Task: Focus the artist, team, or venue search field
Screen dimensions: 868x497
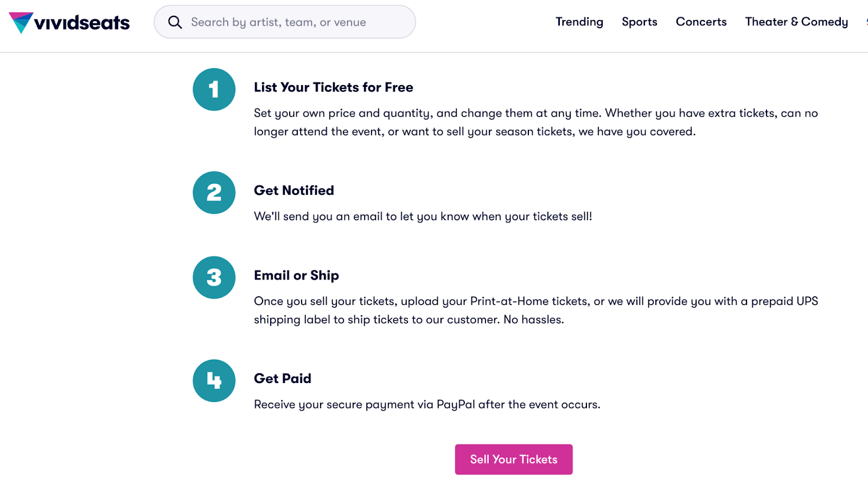Action: coord(293,22)
